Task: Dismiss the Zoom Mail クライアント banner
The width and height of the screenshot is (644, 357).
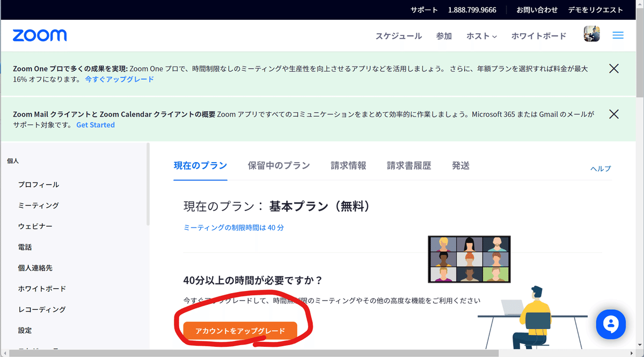Action: (614, 114)
